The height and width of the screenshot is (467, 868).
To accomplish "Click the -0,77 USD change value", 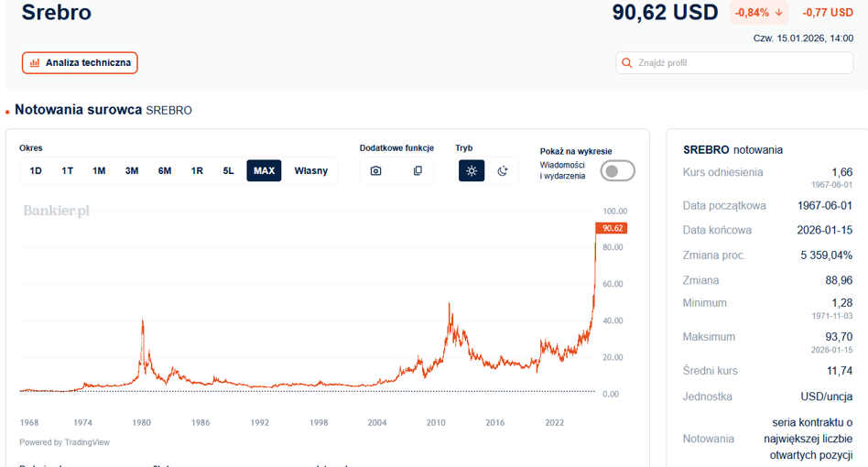I will [828, 12].
